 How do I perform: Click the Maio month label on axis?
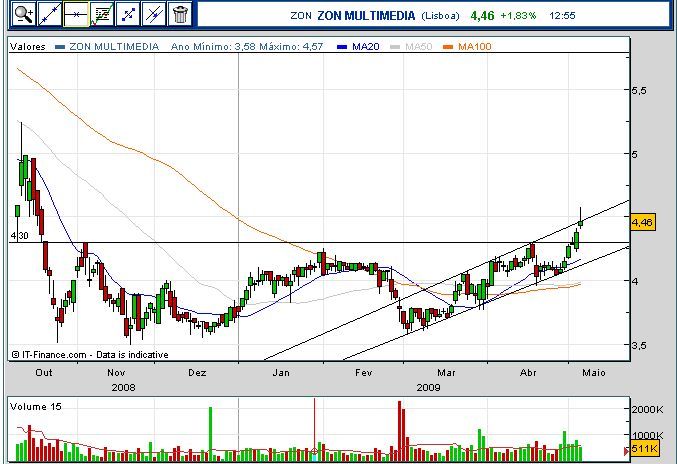tap(594, 372)
